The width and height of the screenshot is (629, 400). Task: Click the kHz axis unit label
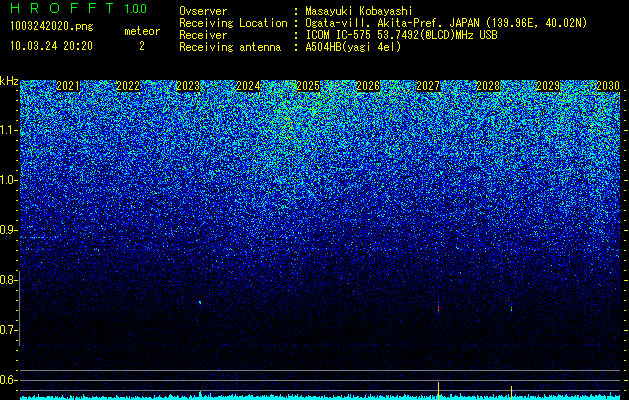click(9, 81)
